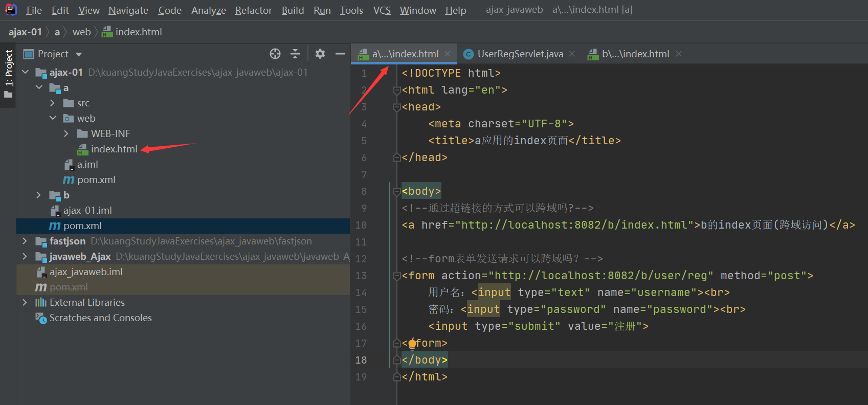
Task: Open the Tools menu
Action: (x=351, y=10)
